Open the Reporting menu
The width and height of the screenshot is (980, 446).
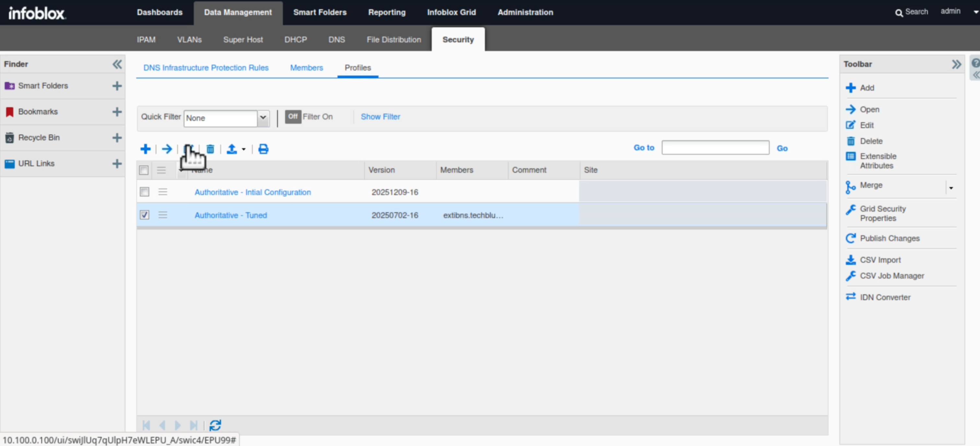(x=387, y=12)
